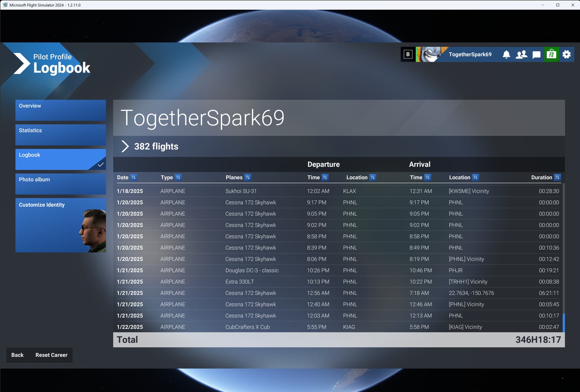
Task: Click the 1/18/2025 date cell
Action: (x=130, y=191)
